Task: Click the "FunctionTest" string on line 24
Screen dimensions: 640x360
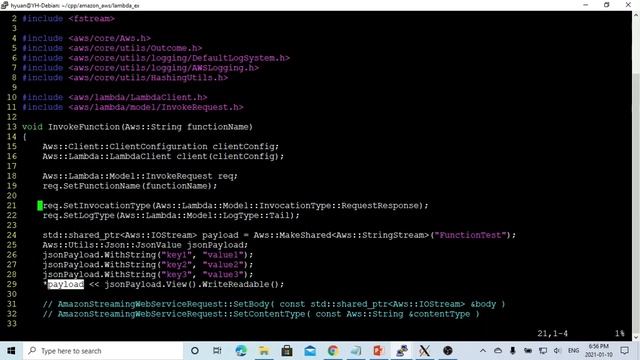Action: point(470,235)
